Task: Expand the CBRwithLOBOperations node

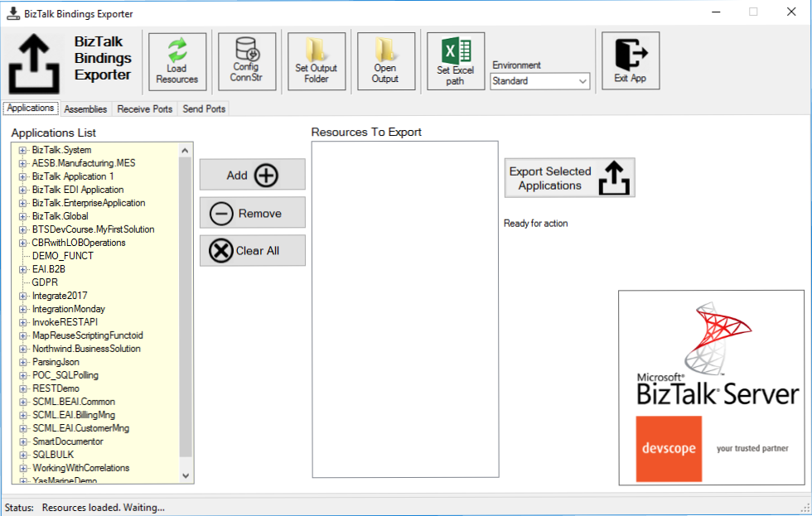Action: [22, 243]
